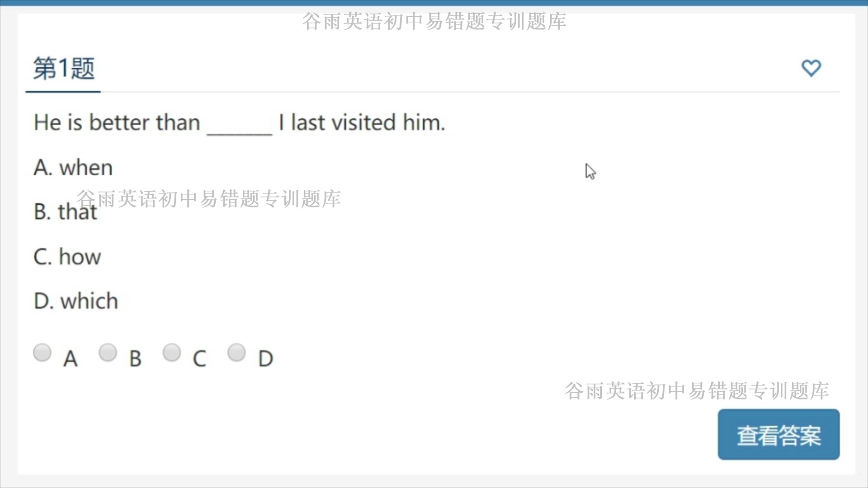The width and height of the screenshot is (868, 488).
Task: Click the answer review button 查看答案
Action: [778, 434]
